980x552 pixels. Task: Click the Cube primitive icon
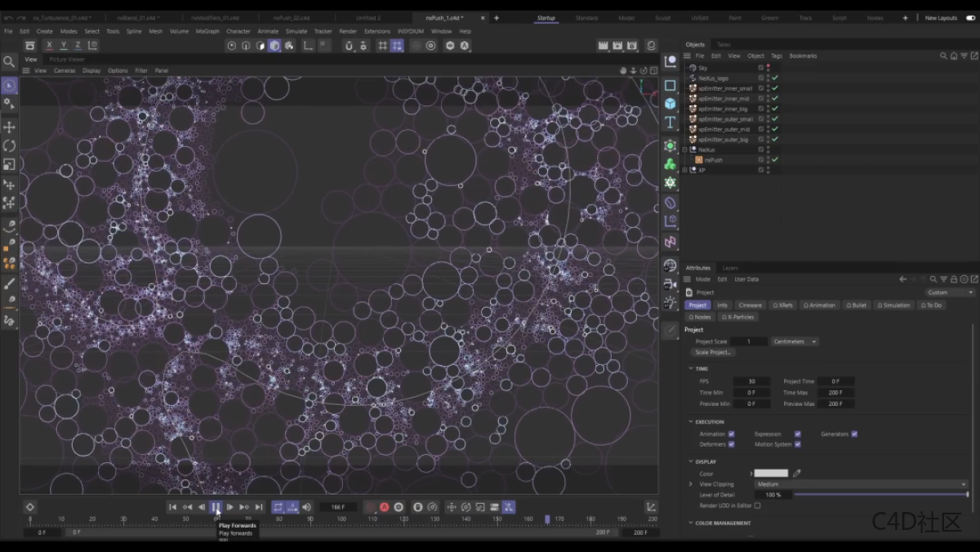point(670,104)
